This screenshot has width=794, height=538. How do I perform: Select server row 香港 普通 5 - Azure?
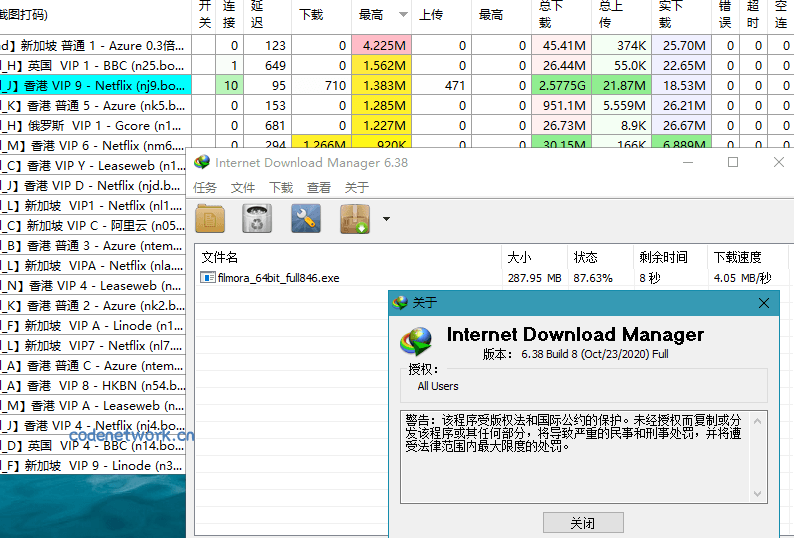(95, 105)
